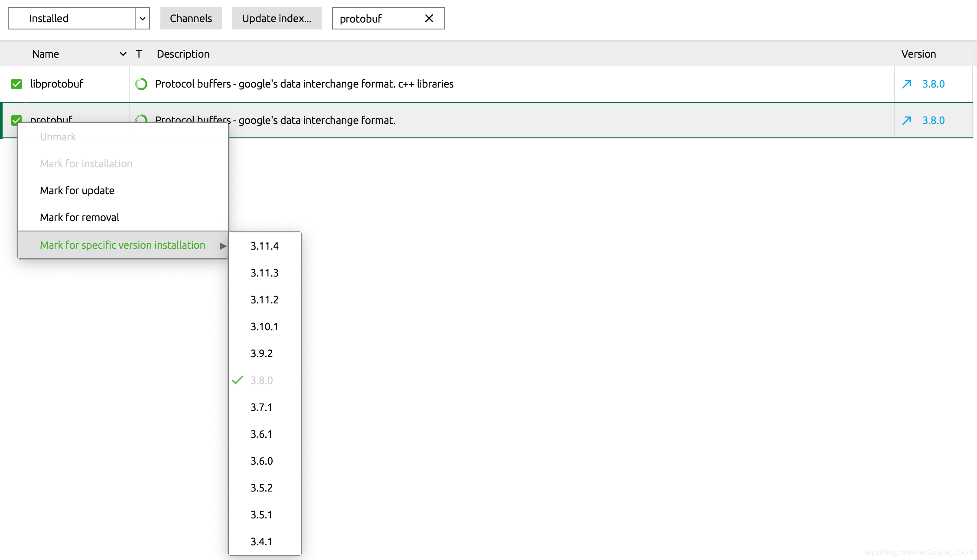
Task: Pick version 3.11.3 from the submenu
Action: [265, 273]
